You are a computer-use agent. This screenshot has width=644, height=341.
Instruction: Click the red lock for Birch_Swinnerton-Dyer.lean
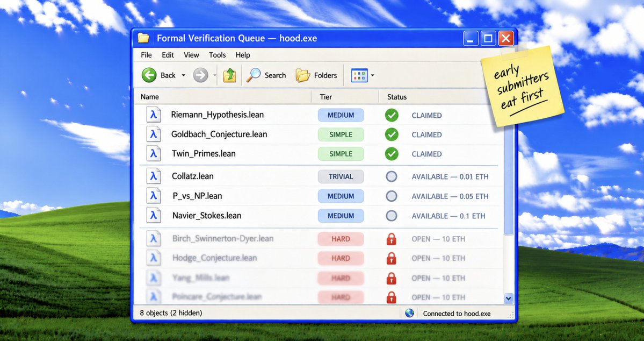pos(392,239)
